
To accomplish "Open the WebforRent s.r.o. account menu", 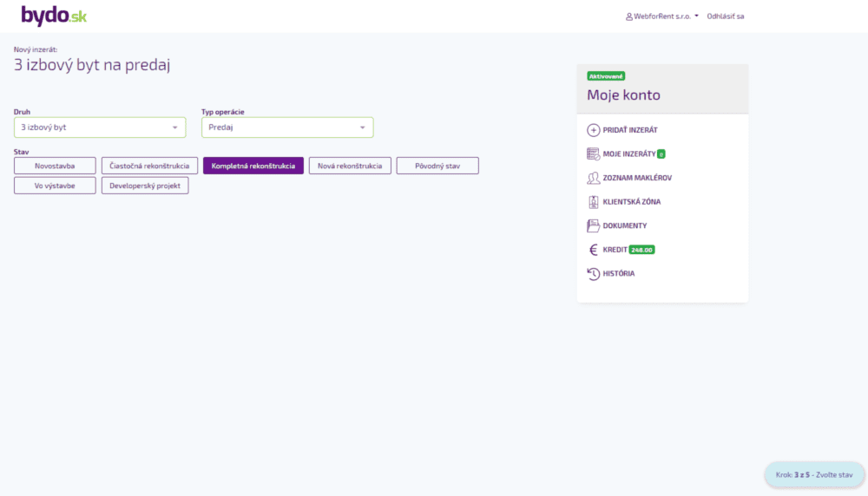I will (661, 16).
